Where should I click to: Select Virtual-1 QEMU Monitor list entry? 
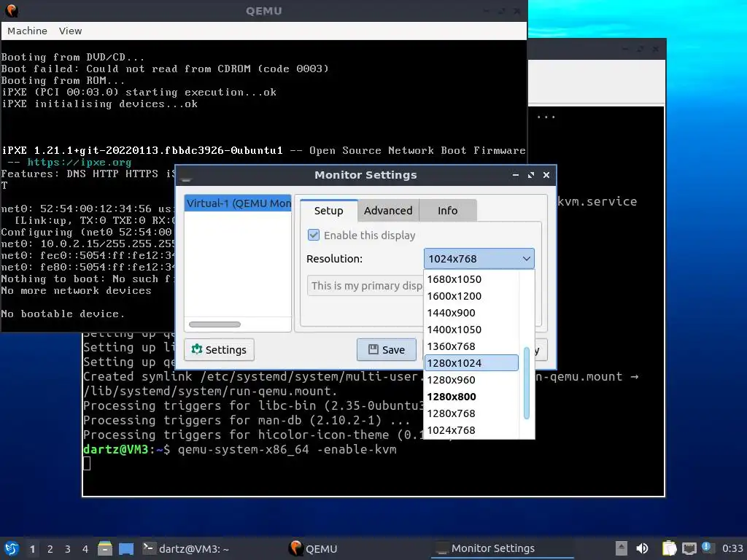click(238, 203)
